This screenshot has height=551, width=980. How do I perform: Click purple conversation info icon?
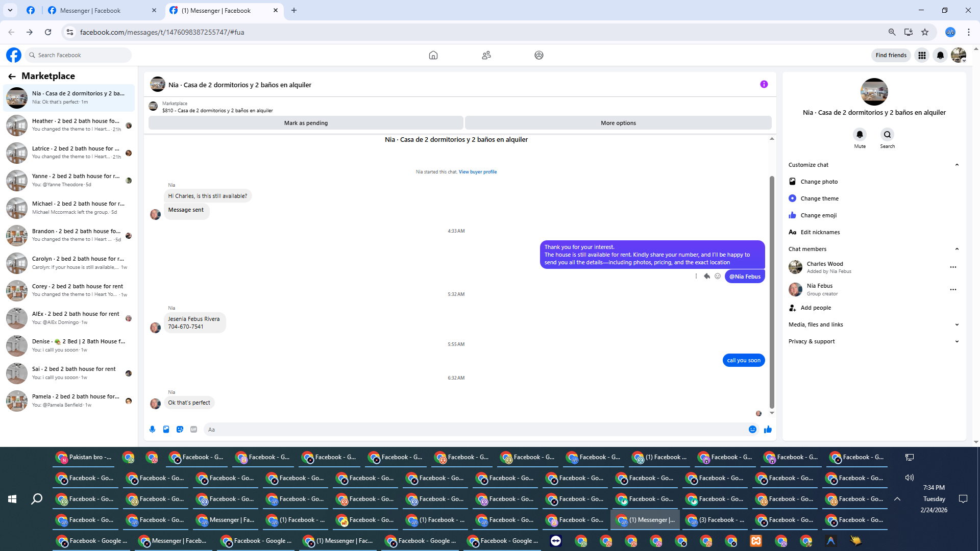click(x=764, y=84)
